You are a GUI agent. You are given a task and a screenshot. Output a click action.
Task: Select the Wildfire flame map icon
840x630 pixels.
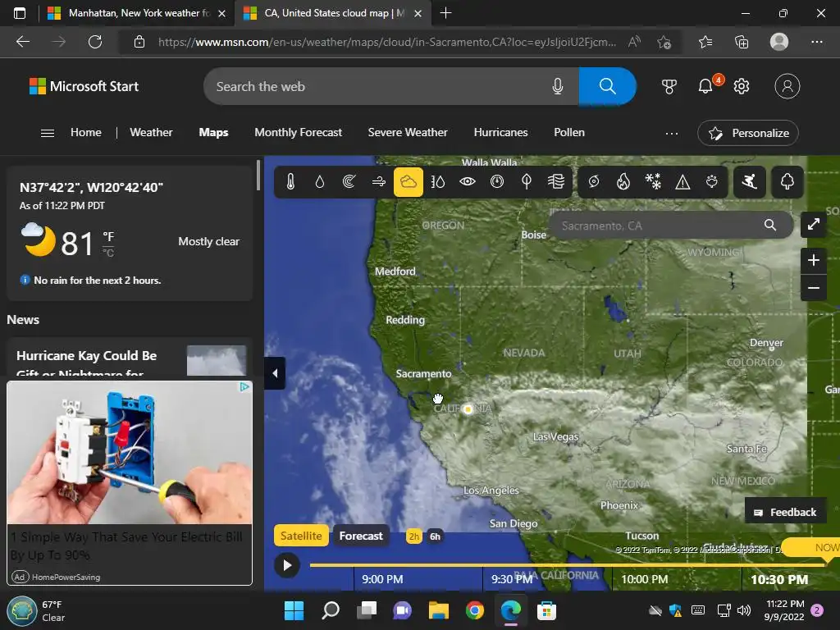pyautogui.click(x=623, y=182)
